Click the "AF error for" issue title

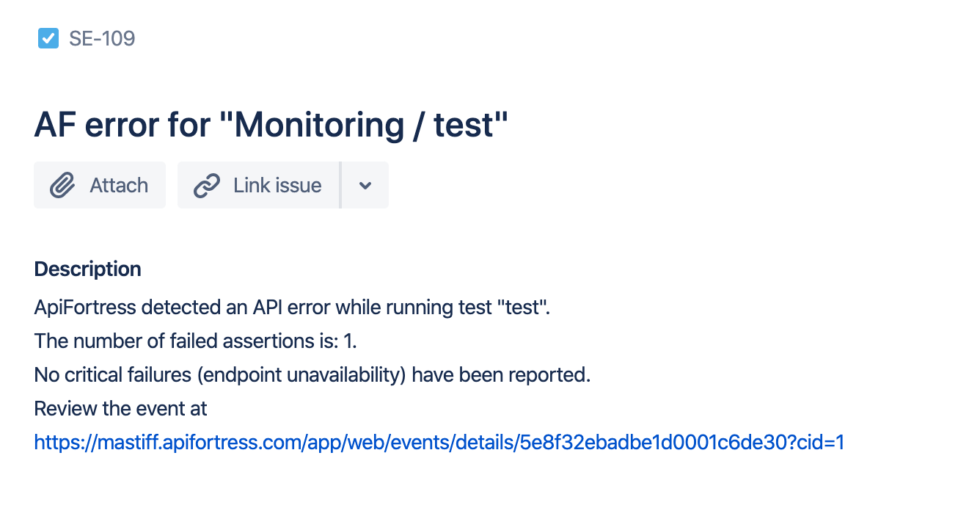point(125,126)
